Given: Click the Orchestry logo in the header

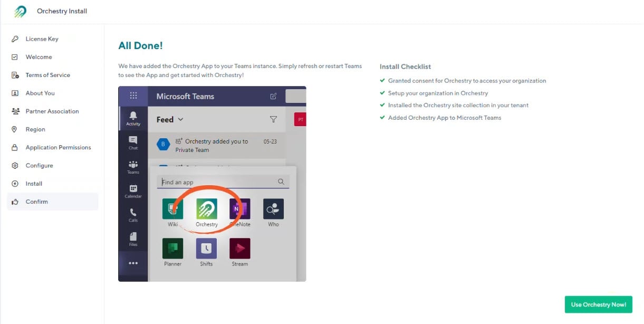Looking at the screenshot, I should click(20, 11).
